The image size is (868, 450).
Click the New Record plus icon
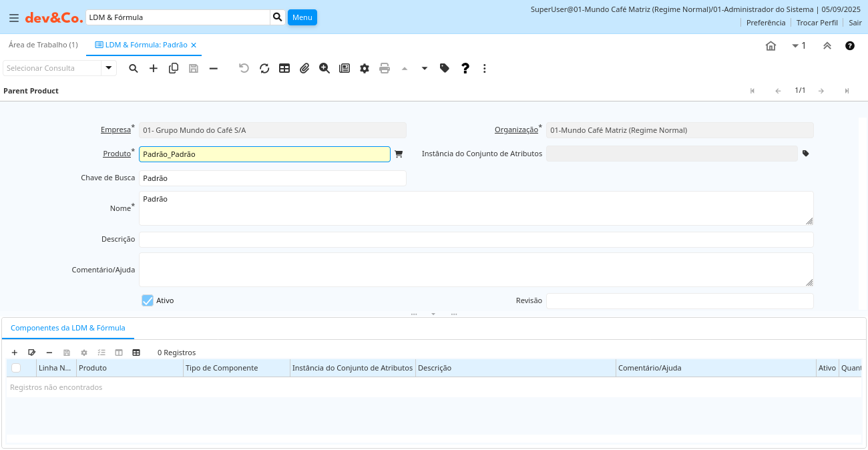click(154, 68)
